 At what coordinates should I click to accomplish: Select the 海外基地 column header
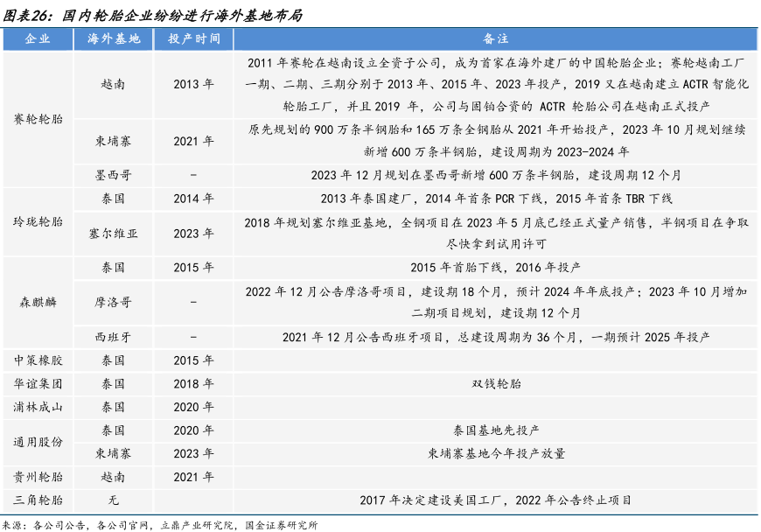113,39
